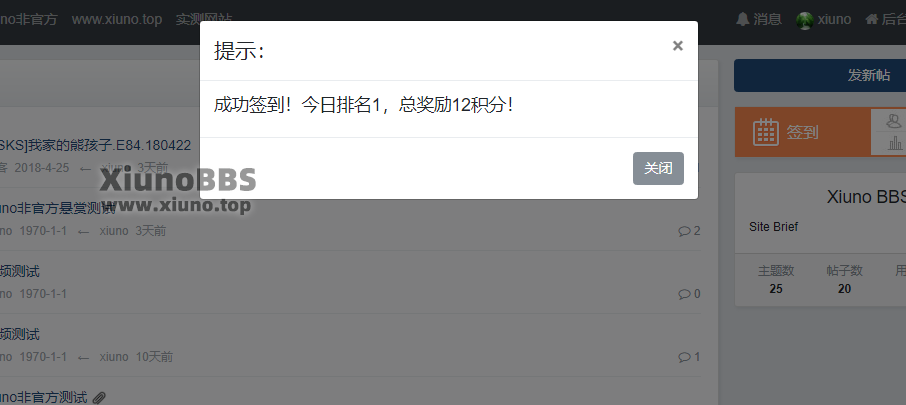Click the 主题数 25 statistic
This screenshot has width=906, height=405.
coord(776,280)
